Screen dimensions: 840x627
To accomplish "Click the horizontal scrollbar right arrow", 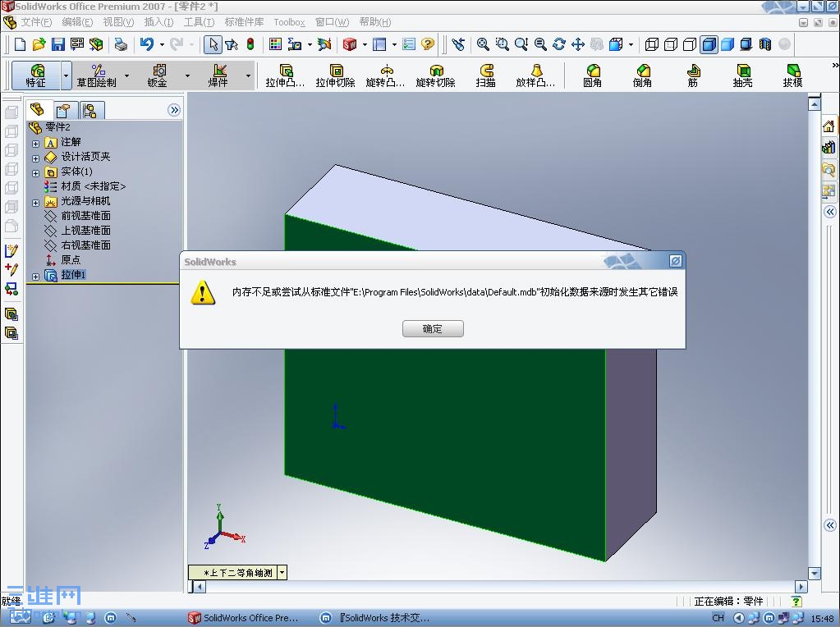I will (x=801, y=587).
